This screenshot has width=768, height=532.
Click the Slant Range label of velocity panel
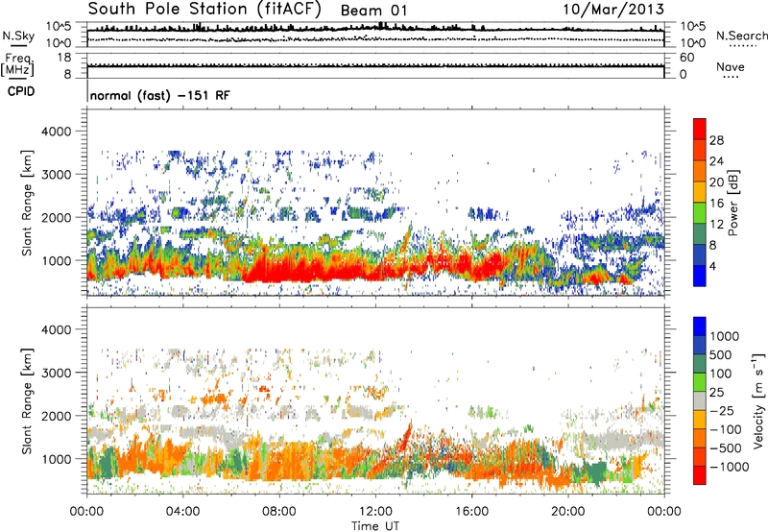point(27,401)
